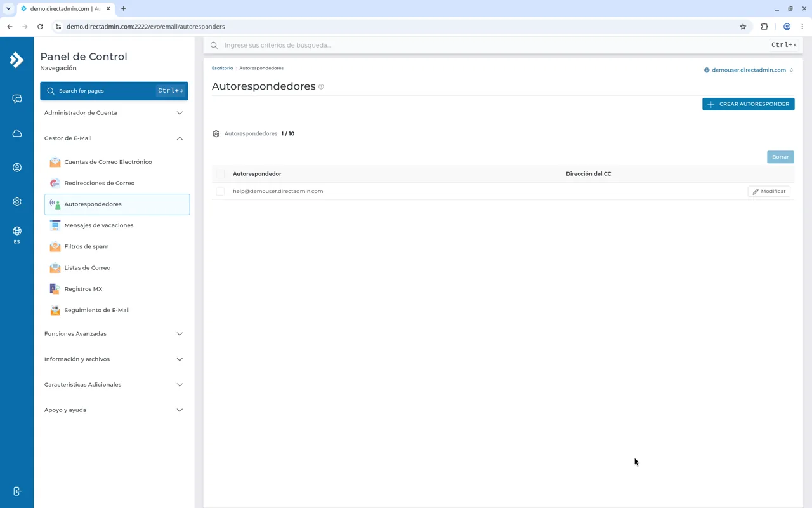This screenshot has width=812, height=508.
Task: Toggle the select-all checkbox in table header
Action: 220,174
